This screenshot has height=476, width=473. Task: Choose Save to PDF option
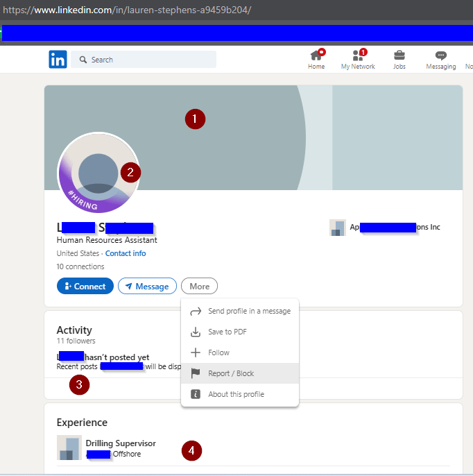click(227, 332)
